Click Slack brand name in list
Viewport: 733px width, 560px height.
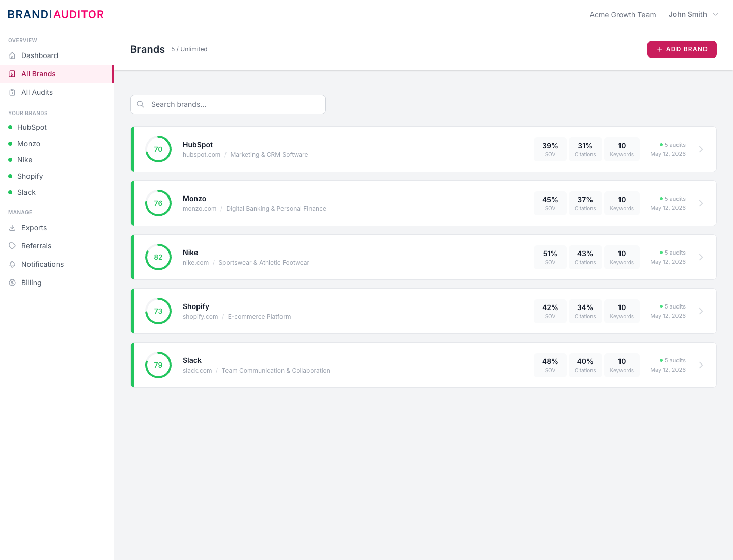[x=192, y=360]
